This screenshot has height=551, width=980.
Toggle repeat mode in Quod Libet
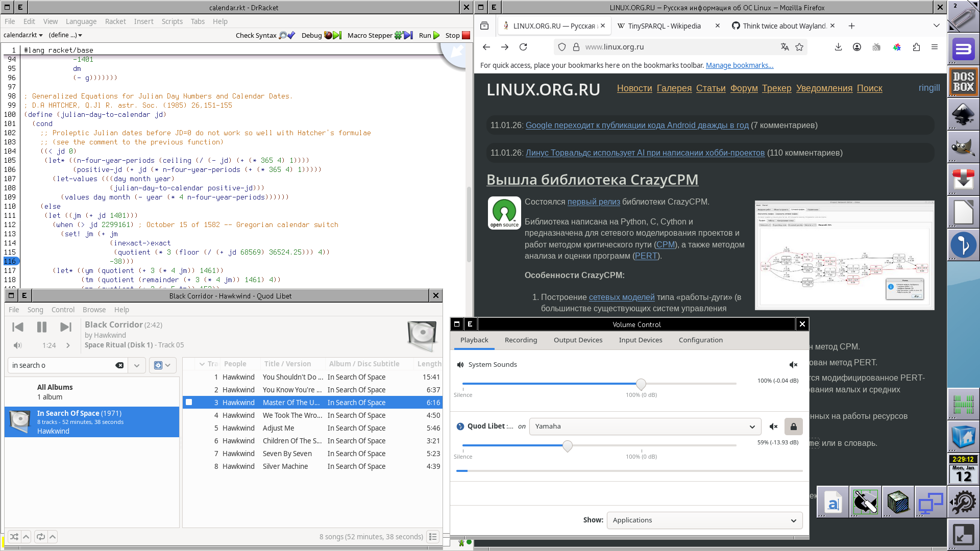pyautogui.click(x=41, y=537)
